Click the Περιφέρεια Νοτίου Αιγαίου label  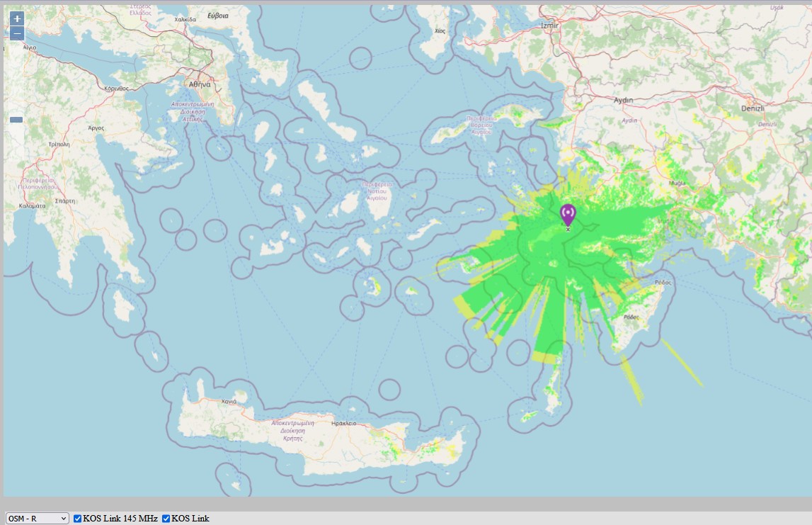pos(377,191)
